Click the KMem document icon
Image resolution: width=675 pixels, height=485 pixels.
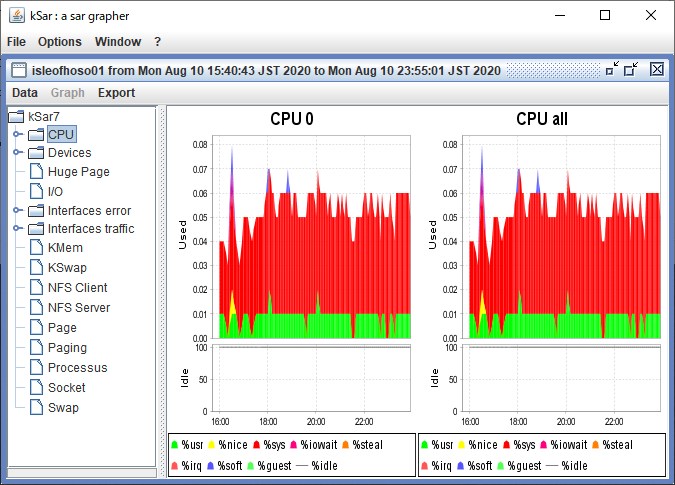[37, 247]
